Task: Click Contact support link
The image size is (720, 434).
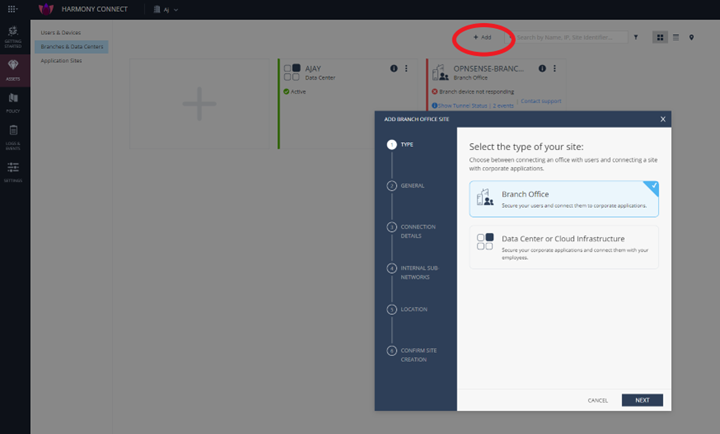Action: [541, 101]
